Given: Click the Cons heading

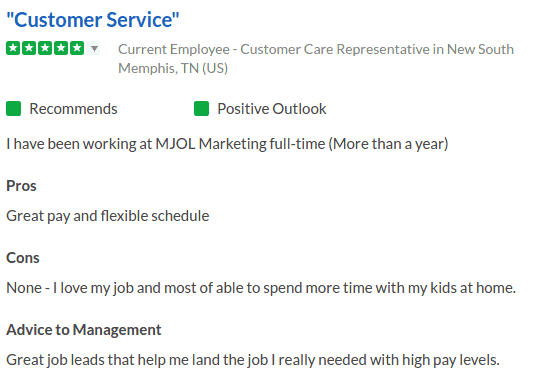Looking at the screenshot, I should [23, 258].
